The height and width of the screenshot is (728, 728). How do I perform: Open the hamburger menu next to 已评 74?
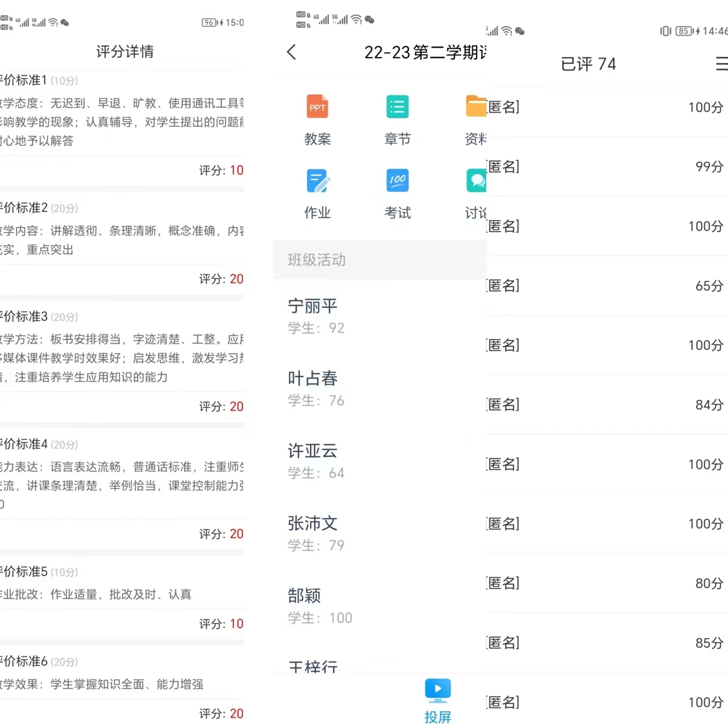[x=721, y=64]
